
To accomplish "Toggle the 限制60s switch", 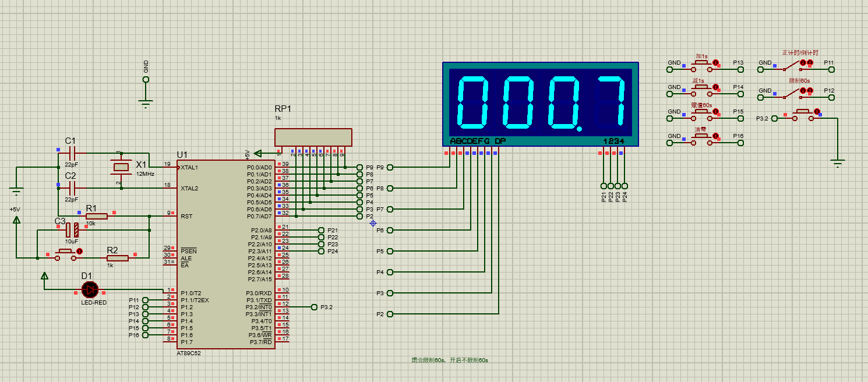I will 792,94.
